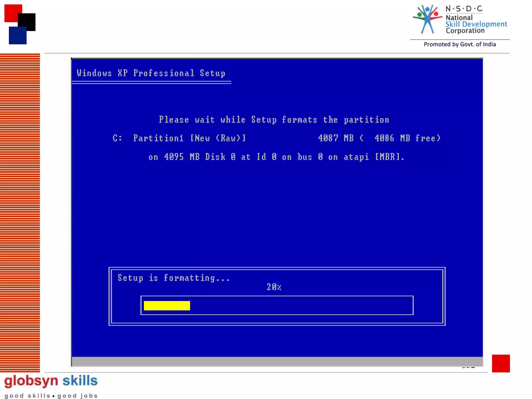Screen dimensions: 532x399
Task: Click the 20% progress label
Action: pyautogui.click(x=274, y=287)
